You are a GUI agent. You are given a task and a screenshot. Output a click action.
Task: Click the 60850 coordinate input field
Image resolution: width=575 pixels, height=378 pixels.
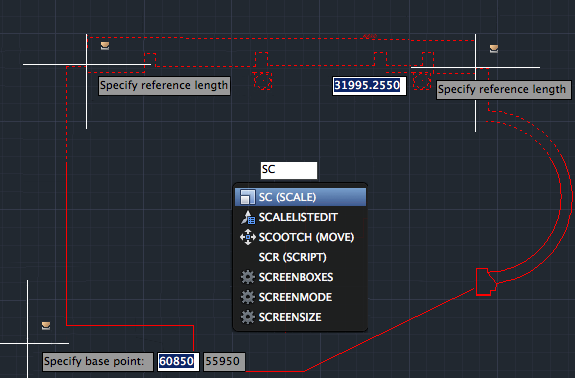(178, 362)
